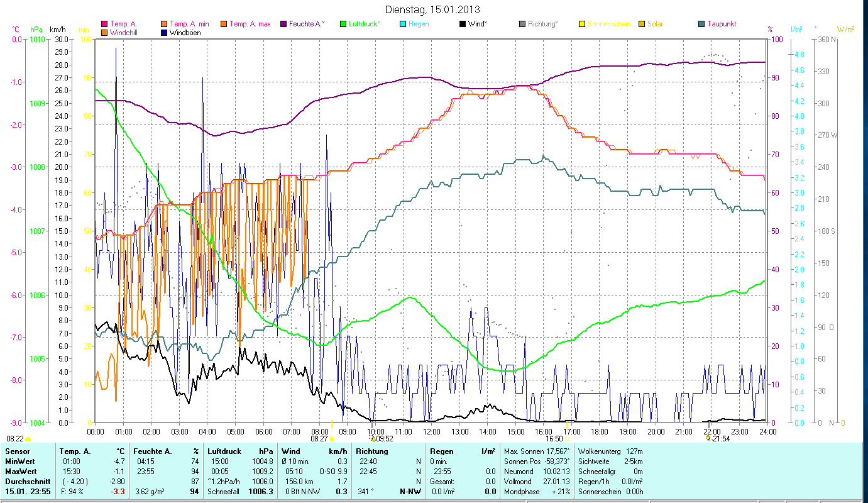Click the Sensor header in the data table

16,451
